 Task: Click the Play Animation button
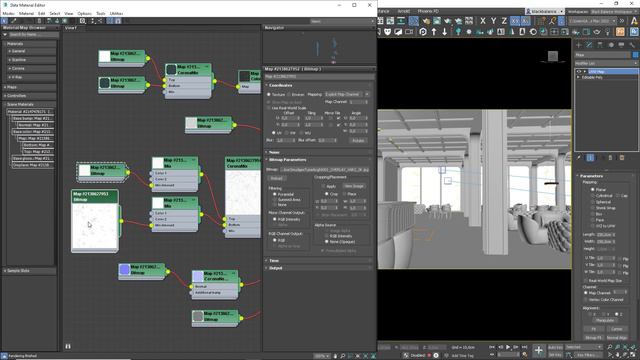coord(508,347)
